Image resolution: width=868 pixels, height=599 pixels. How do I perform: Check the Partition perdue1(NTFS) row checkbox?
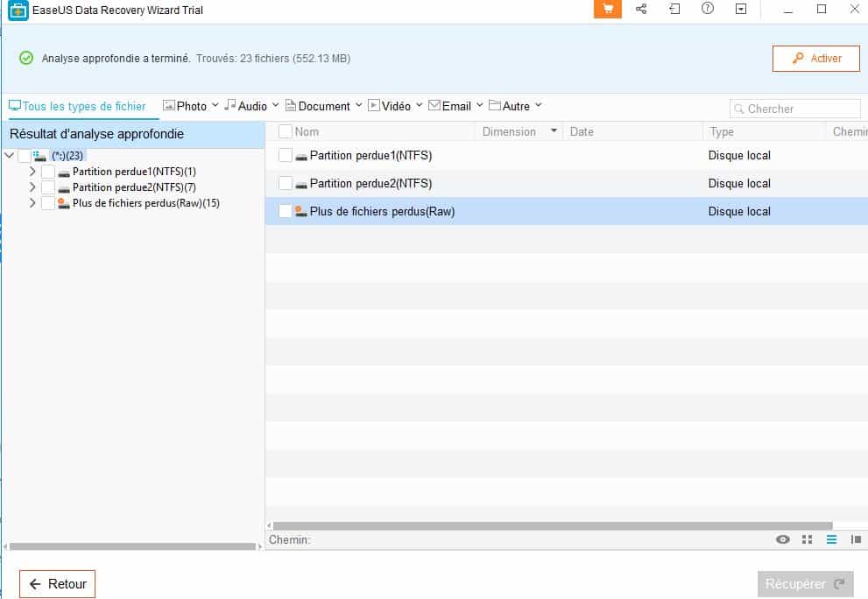tap(285, 155)
